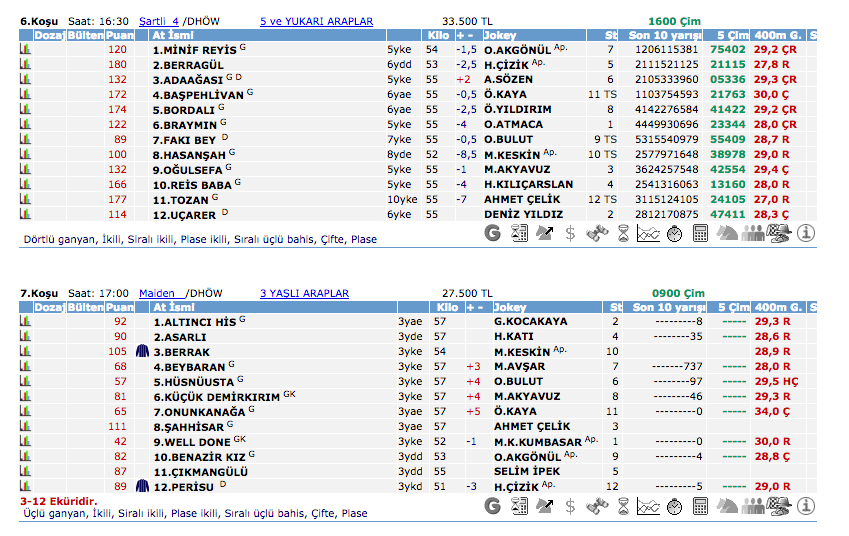Click bar chart icon next to ALTINCI HİS

(x=26, y=322)
